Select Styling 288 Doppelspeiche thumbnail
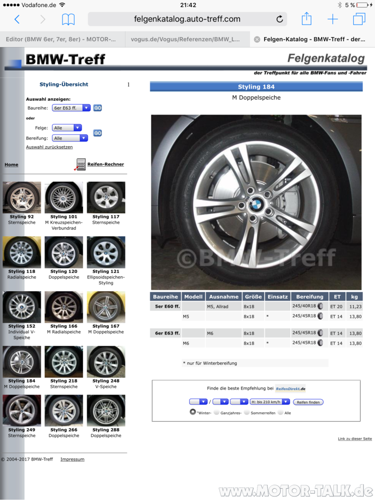Image resolution: width=375 pixels, height=500 pixels. [106, 410]
